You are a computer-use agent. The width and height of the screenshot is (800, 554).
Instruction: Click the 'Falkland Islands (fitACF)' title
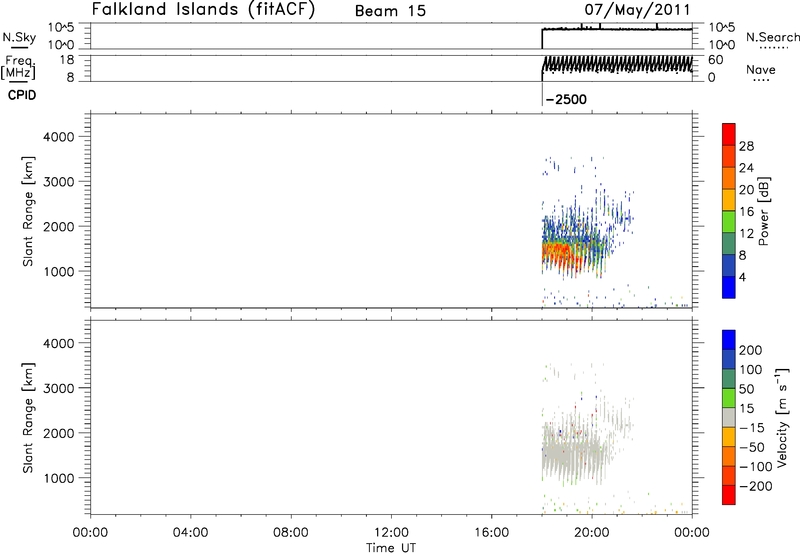point(203,10)
